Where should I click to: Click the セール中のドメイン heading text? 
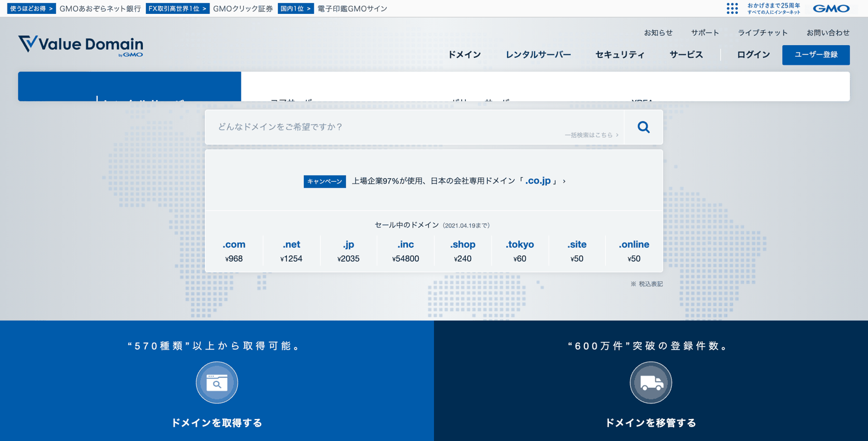(407, 225)
